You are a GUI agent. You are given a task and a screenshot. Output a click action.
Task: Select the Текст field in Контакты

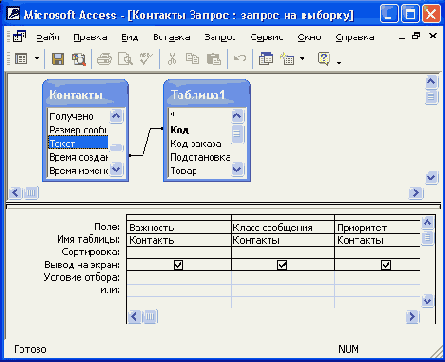pyautogui.click(x=78, y=144)
